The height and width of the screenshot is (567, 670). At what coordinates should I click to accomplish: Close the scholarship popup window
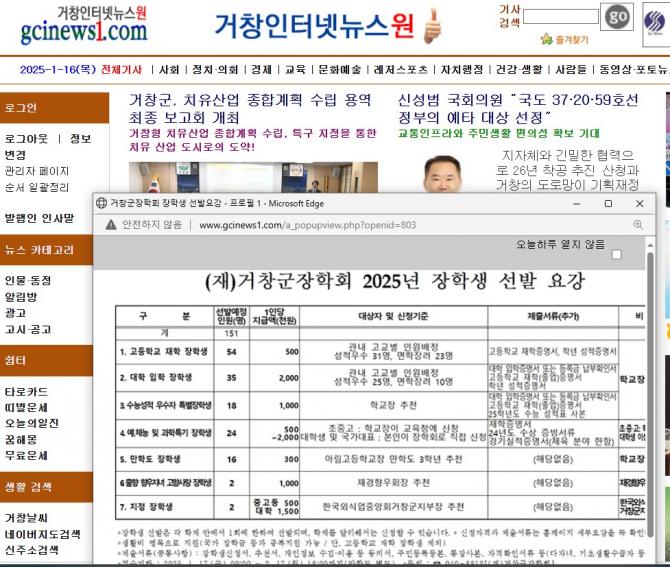(640, 203)
